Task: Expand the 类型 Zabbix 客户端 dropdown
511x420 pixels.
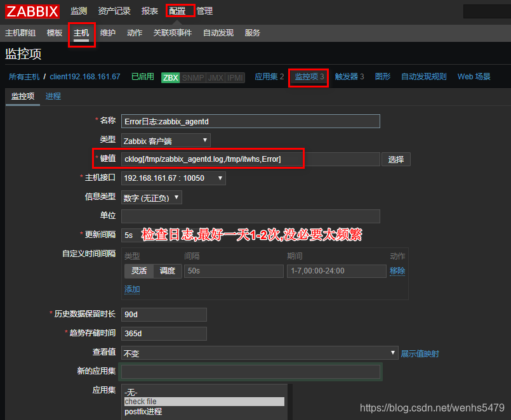Action: pos(166,140)
